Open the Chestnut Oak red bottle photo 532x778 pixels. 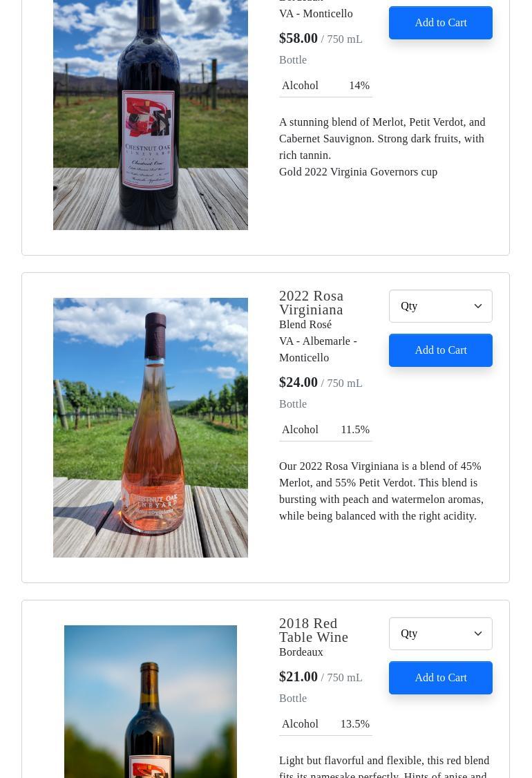tap(151, 114)
